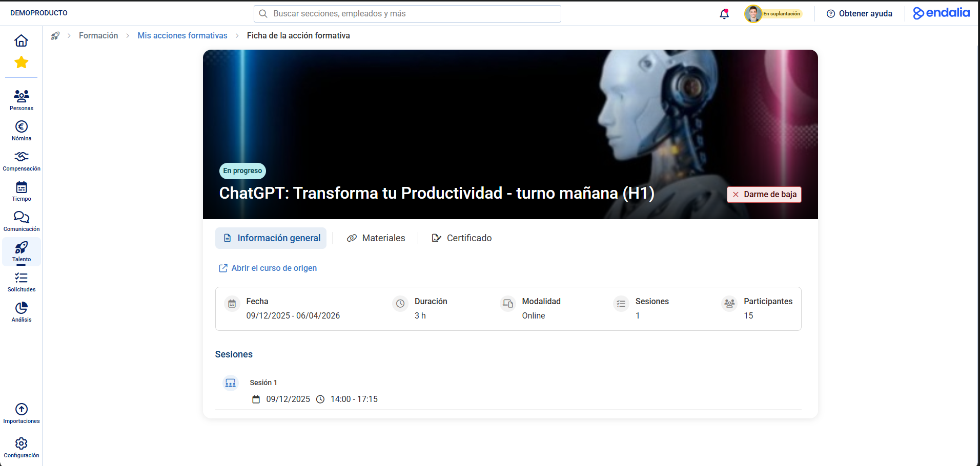Click the Darme de baja button
Screen dimensions: 980x466
coord(764,195)
